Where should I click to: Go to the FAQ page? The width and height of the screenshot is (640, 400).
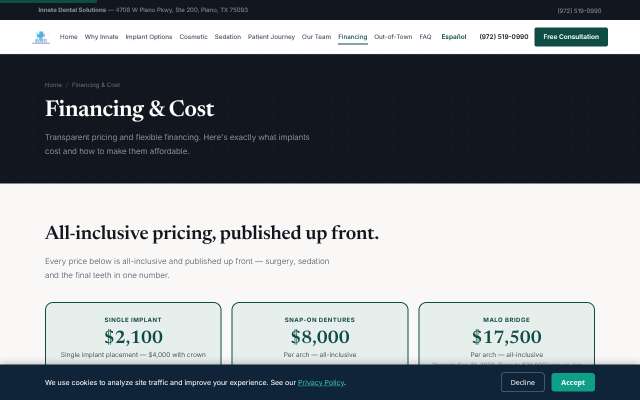click(x=425, y=37)
